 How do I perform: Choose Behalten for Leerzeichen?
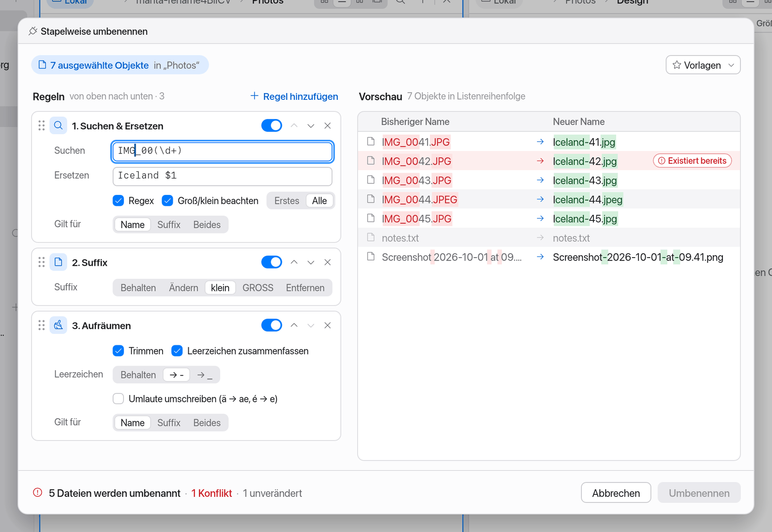pos(138,375)
